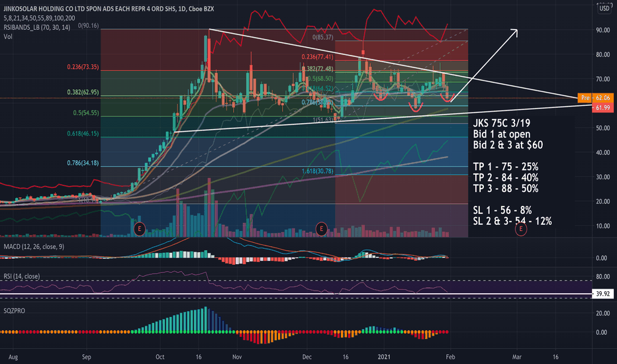Click the 1.618(30.78) Fibonacci extension label
The height and width of the screenshot is (364, 617).
point(318,171)
